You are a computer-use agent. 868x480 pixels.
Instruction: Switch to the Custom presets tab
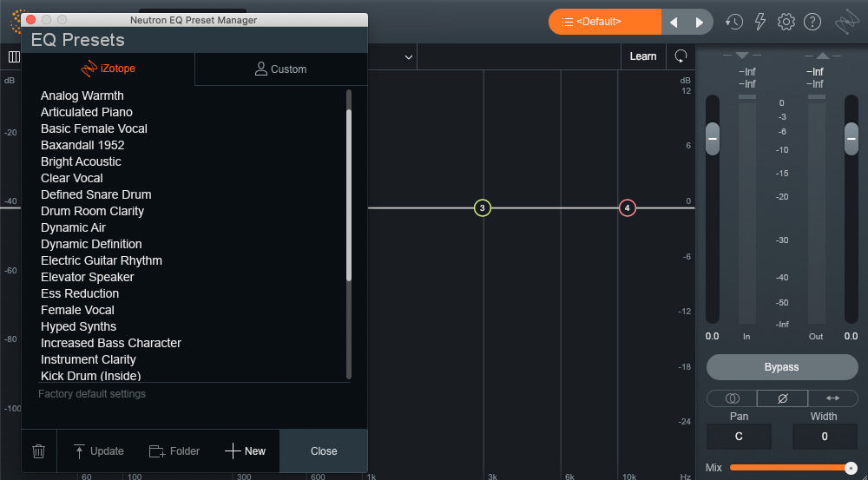coord(281,69)
